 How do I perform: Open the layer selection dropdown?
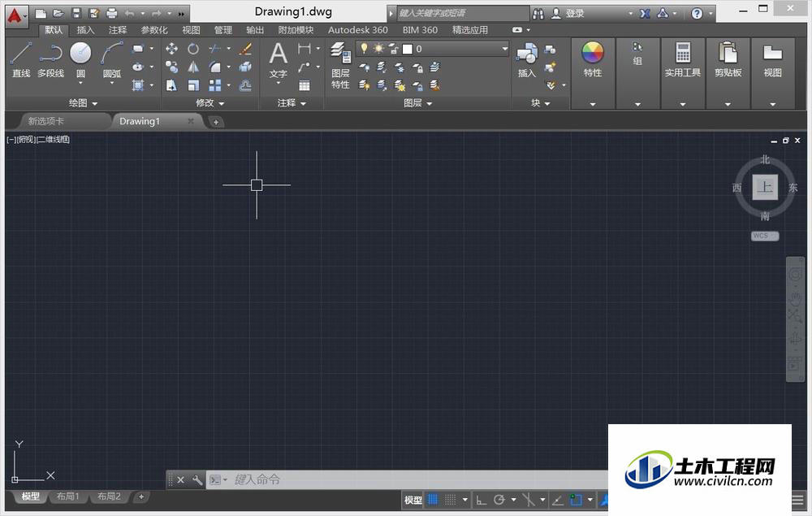click(x=504, y=49)
